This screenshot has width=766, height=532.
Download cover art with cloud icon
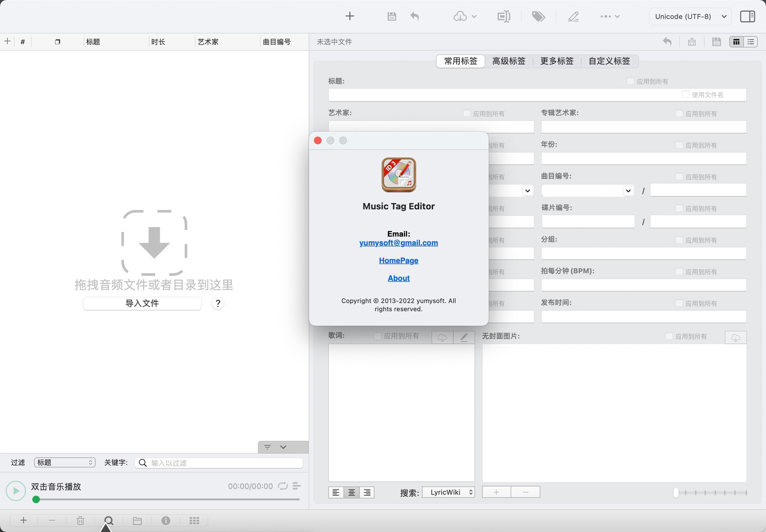tap(736, 337)
